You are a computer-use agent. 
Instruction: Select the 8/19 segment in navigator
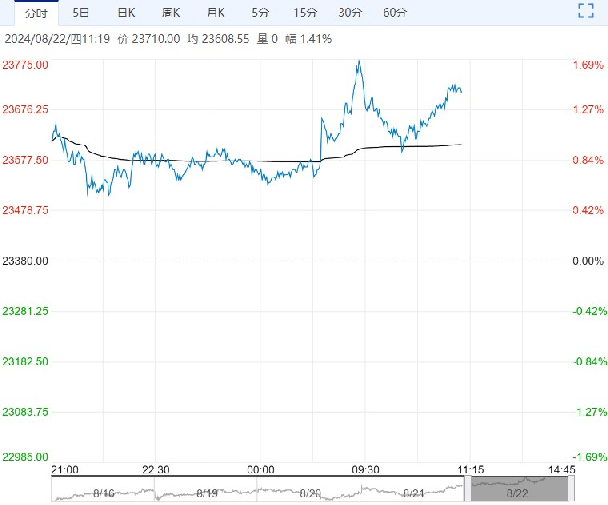207,490
